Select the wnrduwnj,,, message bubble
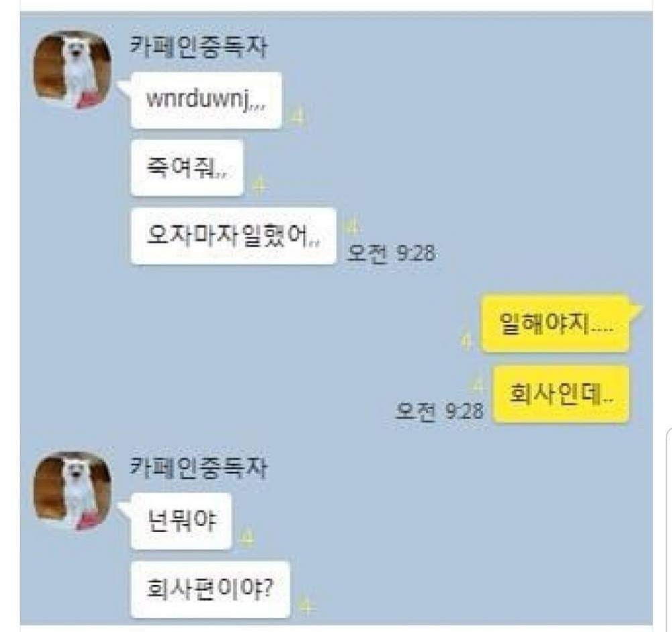The image size is (672, 632). 206,101
